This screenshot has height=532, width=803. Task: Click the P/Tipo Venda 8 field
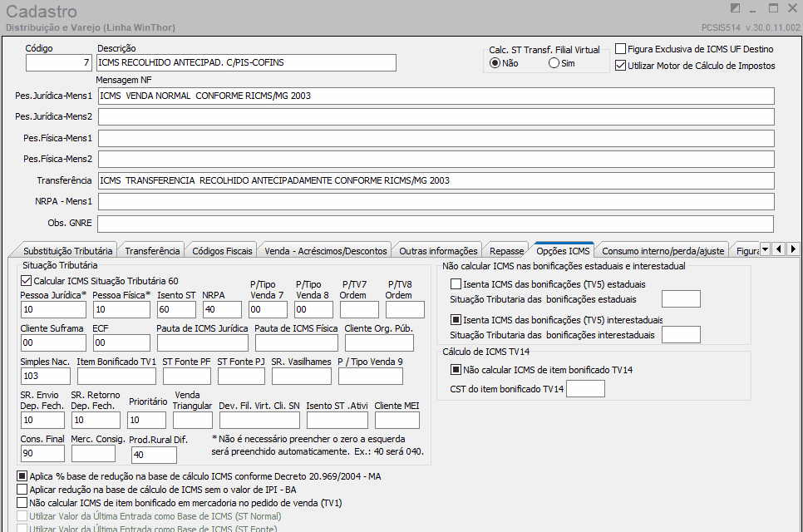pos(314,310)
